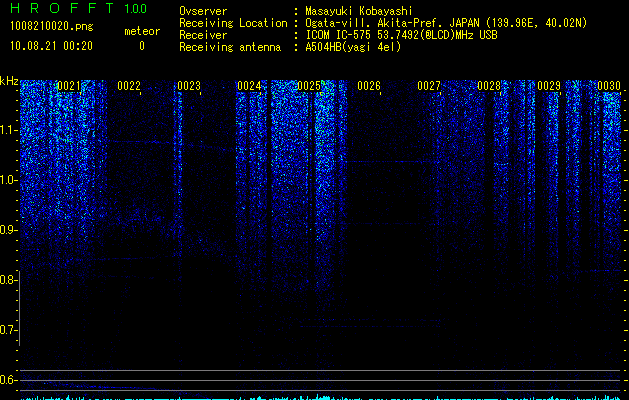Click the 0030 time marker
The image size is (629, 400).
click(x=609, y=86)
